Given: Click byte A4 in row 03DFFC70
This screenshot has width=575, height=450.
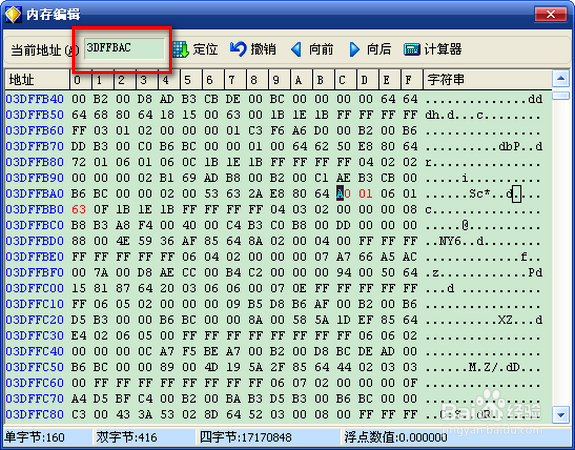Looking at the screenshot, I should tap(79, 399).
